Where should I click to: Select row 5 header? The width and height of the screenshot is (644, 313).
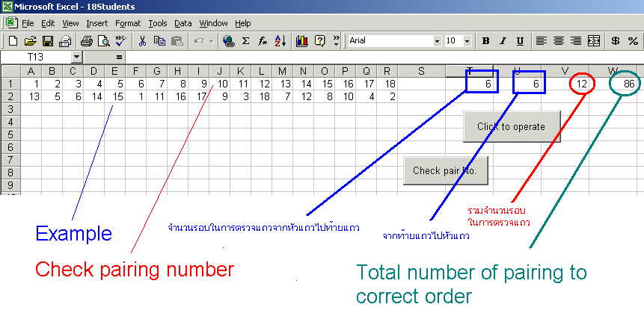[x=10, y=134]
